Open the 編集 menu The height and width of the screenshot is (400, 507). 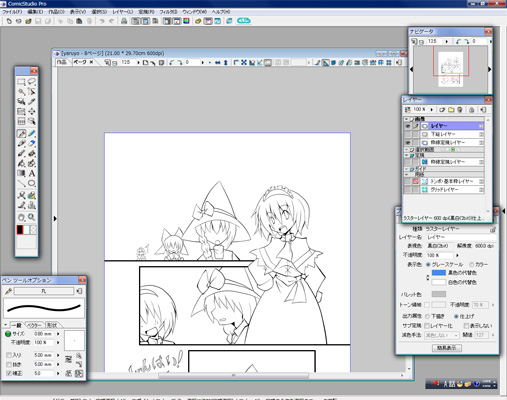pos(35,12)
